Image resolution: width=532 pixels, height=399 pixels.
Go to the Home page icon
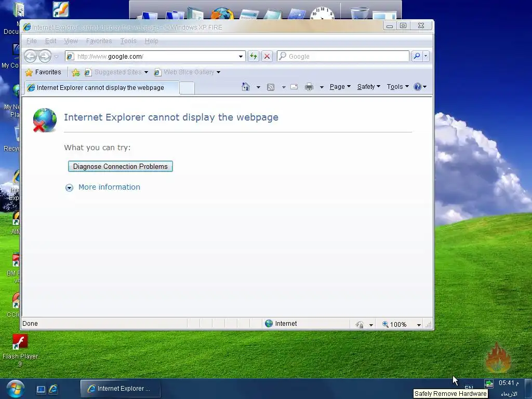tap(246, 87)
